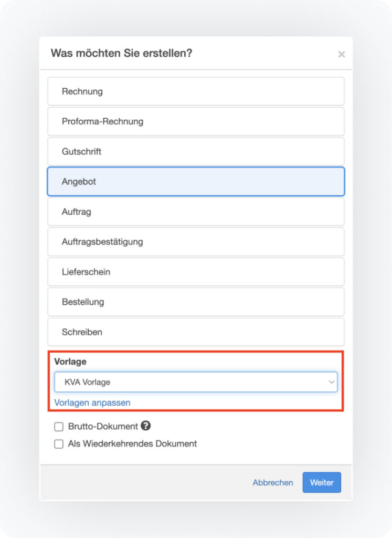Close the dialog with the X icon
The width and height of the screenshot is (392, 538).
(341, 54)
